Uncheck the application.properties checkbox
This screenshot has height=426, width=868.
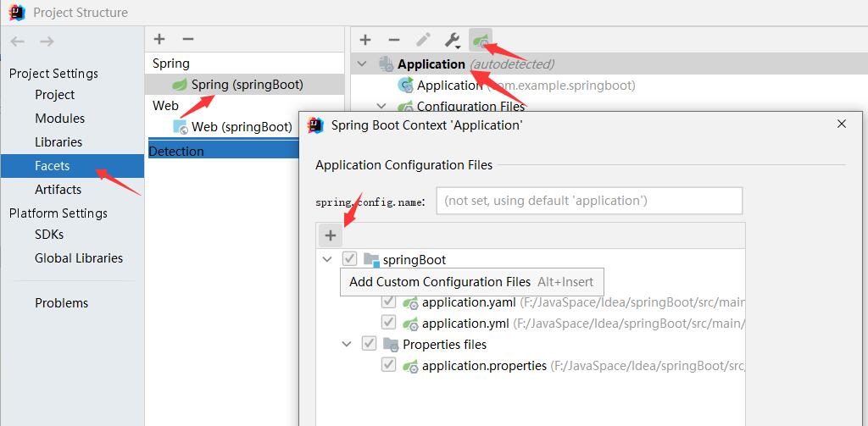tap(389, 366)
